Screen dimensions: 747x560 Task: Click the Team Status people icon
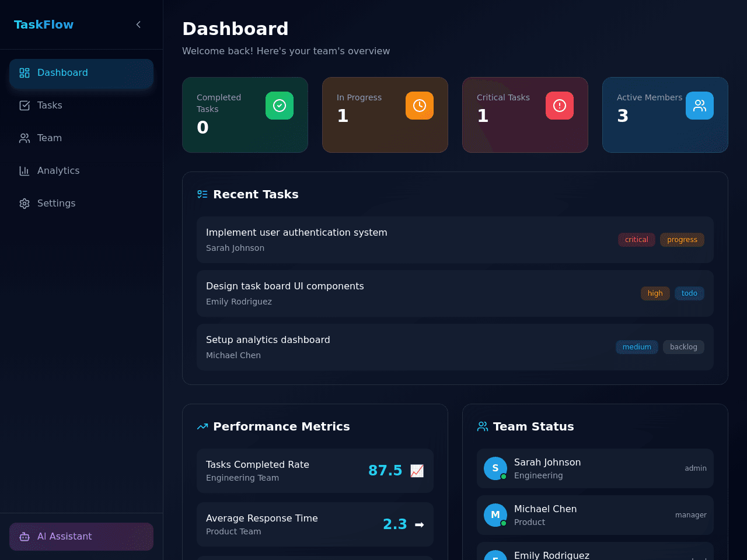tap(483, 426)
